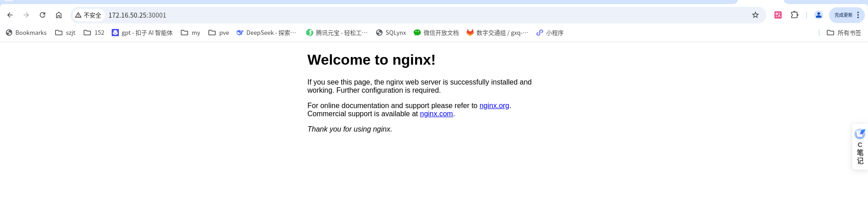Screen dimensions: 868x213
Task: Expand the 所有书签 all bookmarks folder
Action: coord(844,33)
